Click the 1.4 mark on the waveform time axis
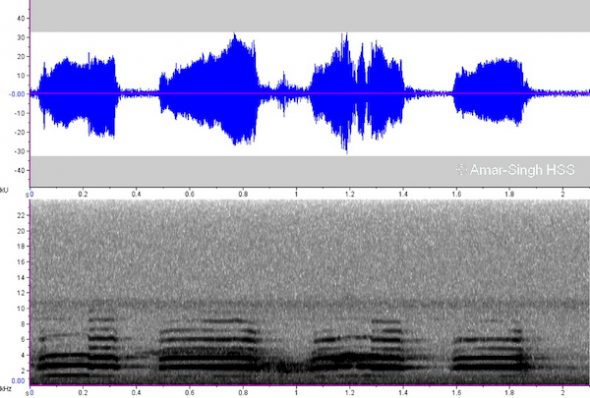Screen dimensions: 590x398 pyautogui.click(x=403, y=194)
